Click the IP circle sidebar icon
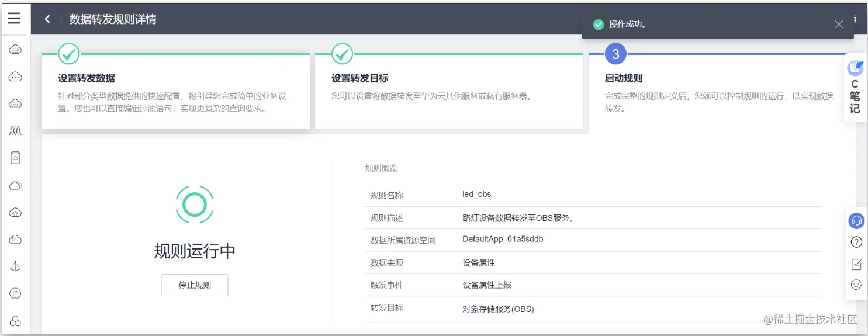868x336 pixels. point(15,293)
